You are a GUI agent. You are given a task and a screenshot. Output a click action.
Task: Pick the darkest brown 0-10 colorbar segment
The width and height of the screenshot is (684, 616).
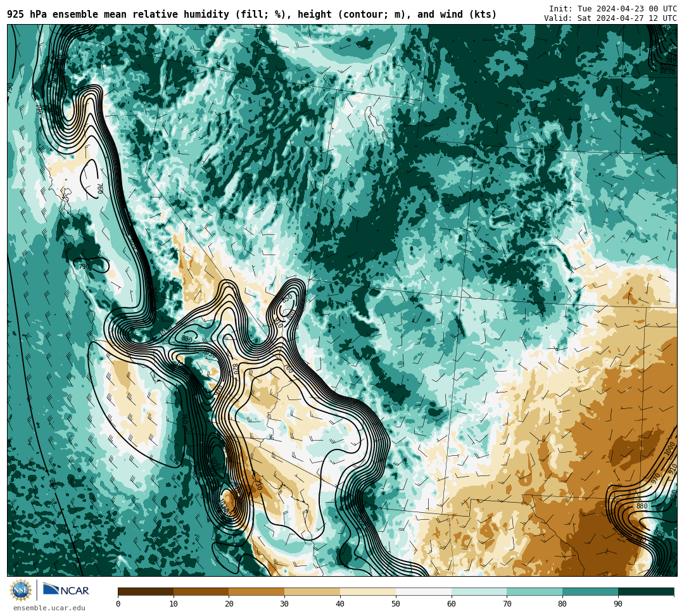click(x=146, y=591)
